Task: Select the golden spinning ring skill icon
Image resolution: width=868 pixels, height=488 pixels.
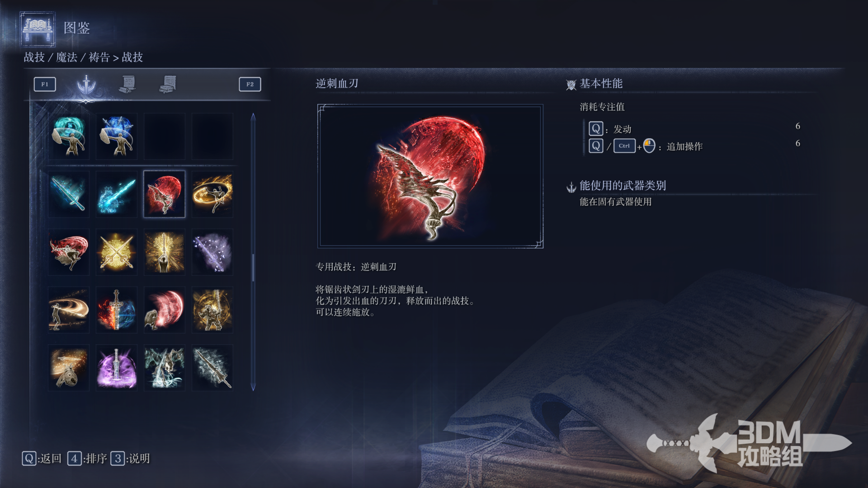Action: click(x=212, y=194)
